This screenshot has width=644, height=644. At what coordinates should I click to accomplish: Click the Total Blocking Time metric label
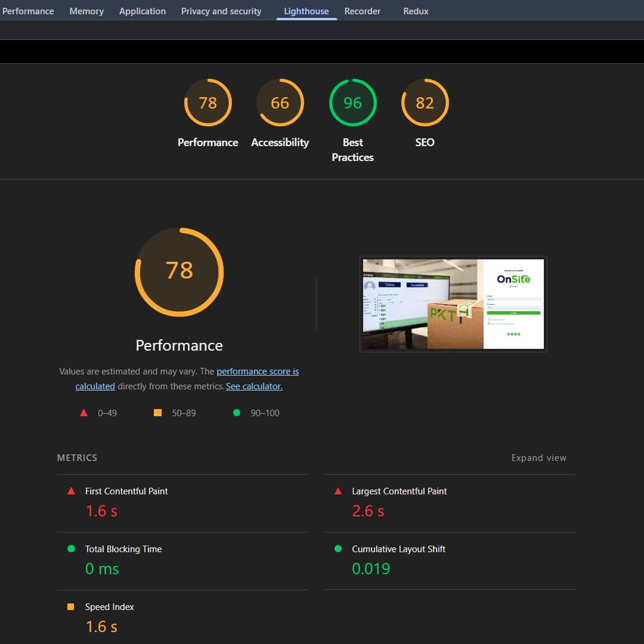[123, 549]
